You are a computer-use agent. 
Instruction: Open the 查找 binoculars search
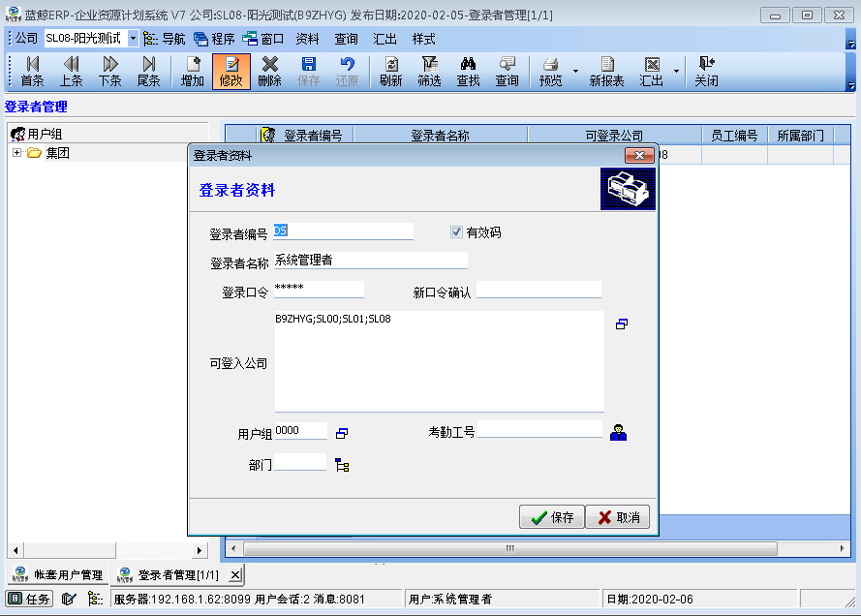point(468,72)
